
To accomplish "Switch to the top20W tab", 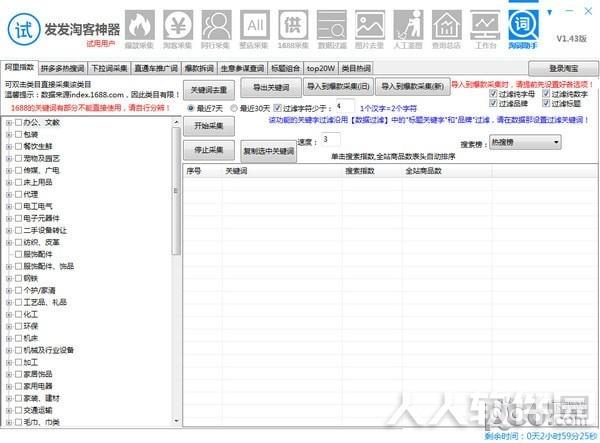I will pos(321,68).
